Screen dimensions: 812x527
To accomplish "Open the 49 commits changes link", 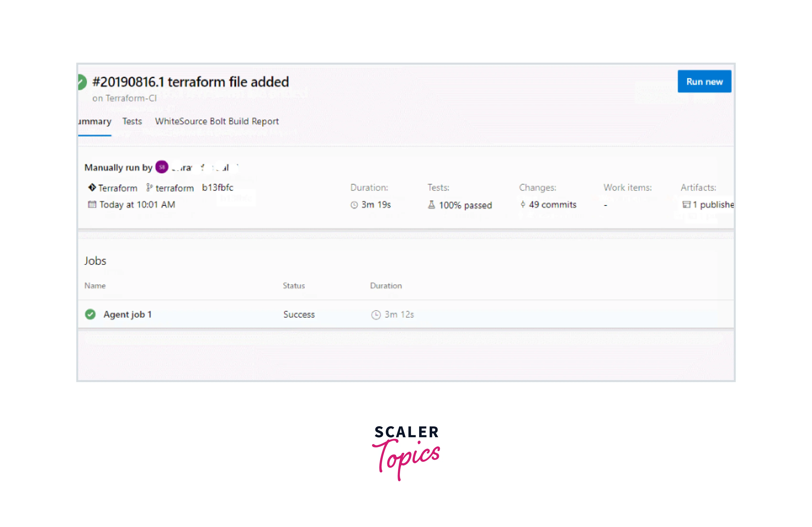I will pos(552,205).
